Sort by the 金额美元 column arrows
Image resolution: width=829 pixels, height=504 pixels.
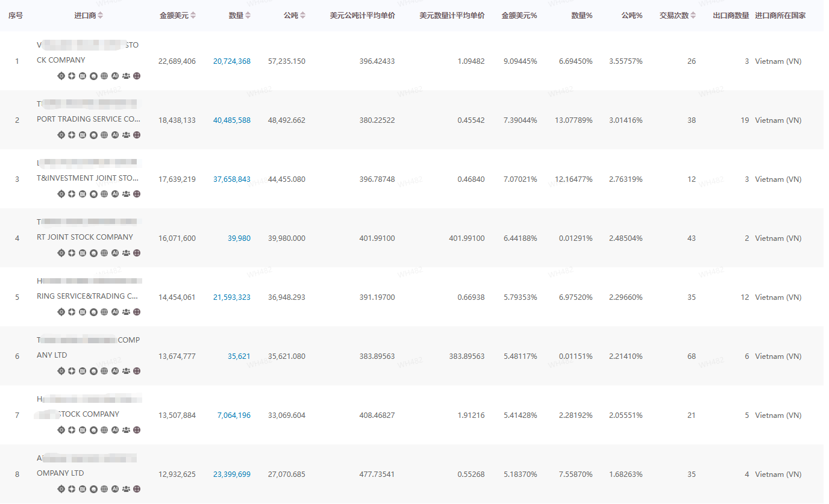pos(193,16)
